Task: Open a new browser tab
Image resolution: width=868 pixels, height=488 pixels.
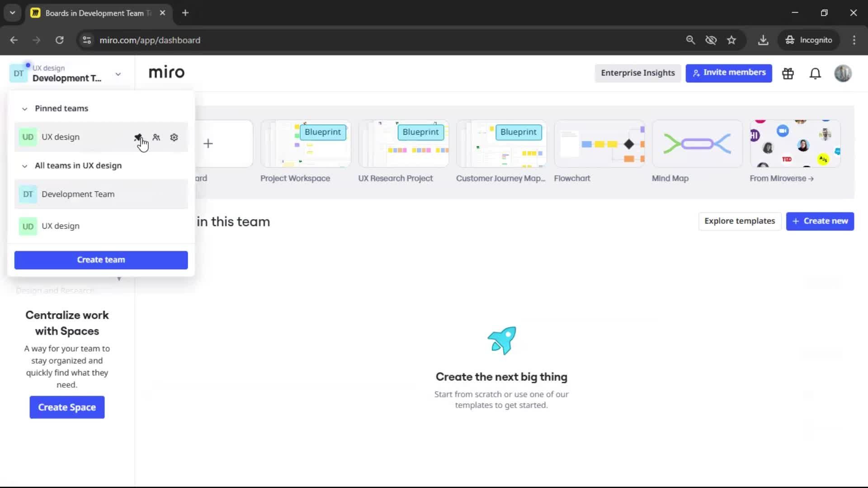Action: pos(185,13)
